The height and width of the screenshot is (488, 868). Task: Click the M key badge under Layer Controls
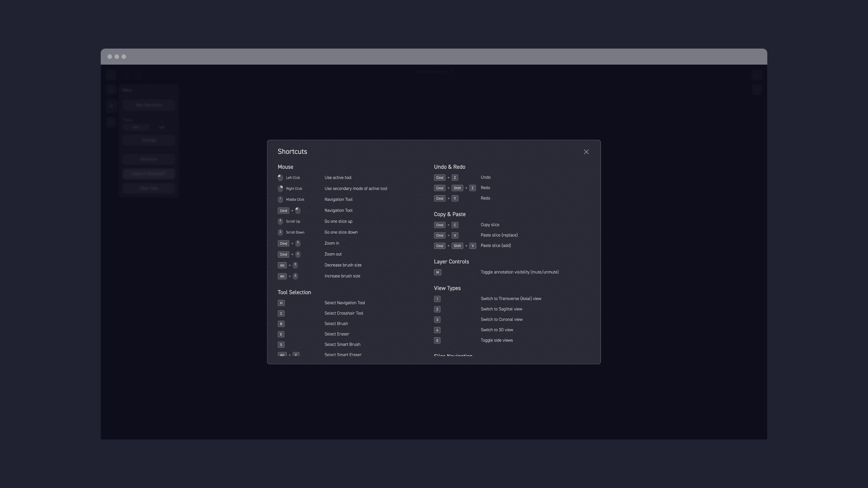(x=437, y=272)
